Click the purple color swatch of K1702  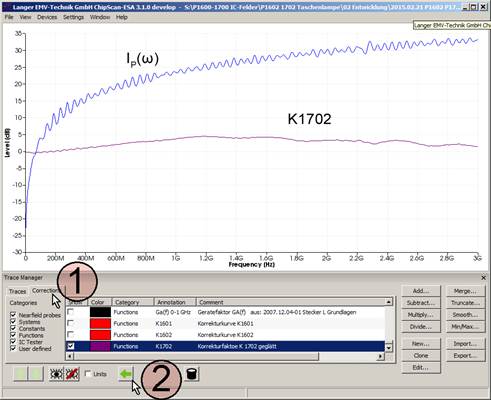pos(100,346)
